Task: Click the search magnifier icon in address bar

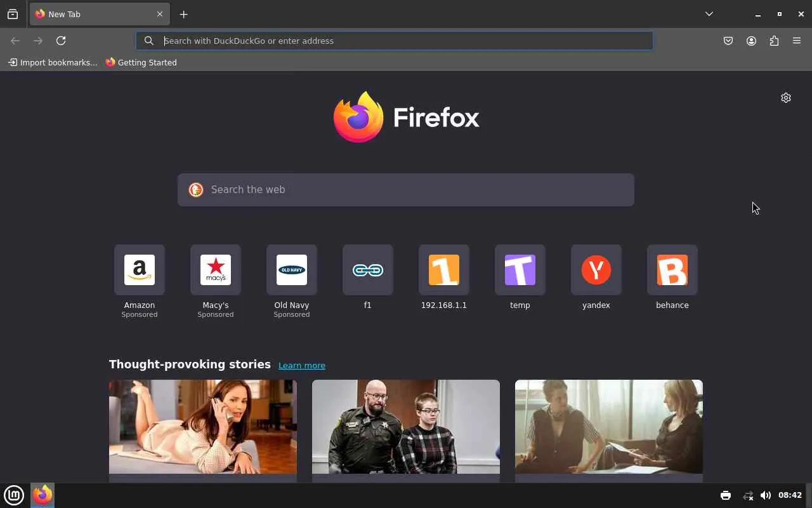Action: click(148, 41)
